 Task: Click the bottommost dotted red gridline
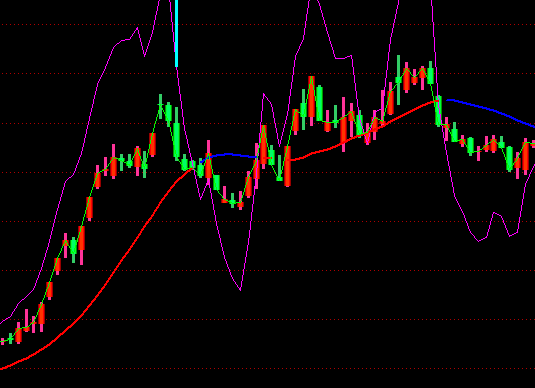pyautogui.click(x=268, y=369)
